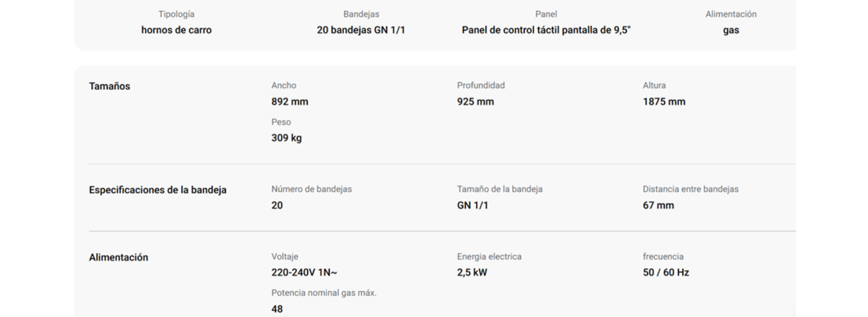This screenshot has width=868, height=317.
Task: Click the Alimentación section heading
Action: click(x=118, y=257)
